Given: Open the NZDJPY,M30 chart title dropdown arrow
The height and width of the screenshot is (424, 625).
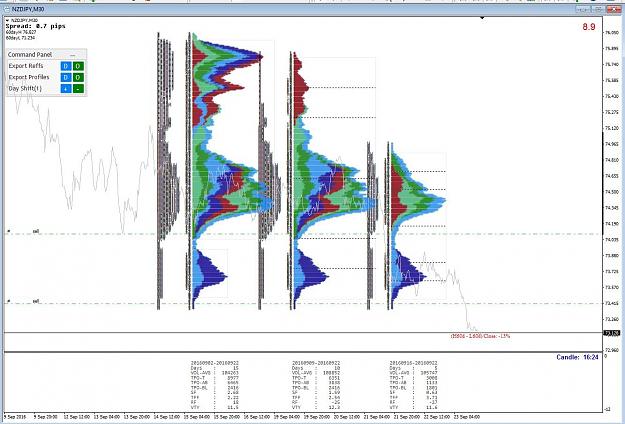Looking at the screenshot, I should (x=8, y=20).
